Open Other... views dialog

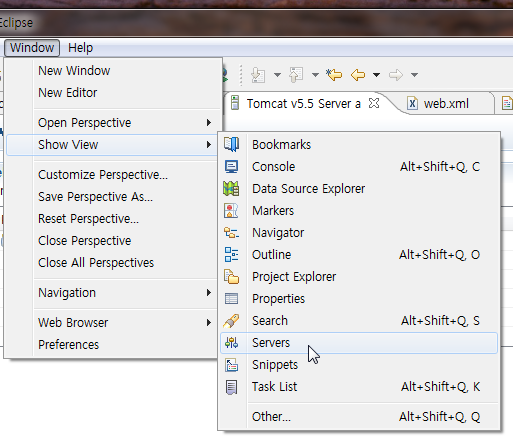pos(359,417)
